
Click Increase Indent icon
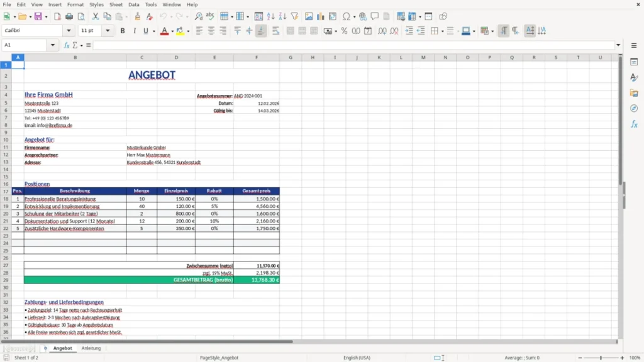pos(409,31)
